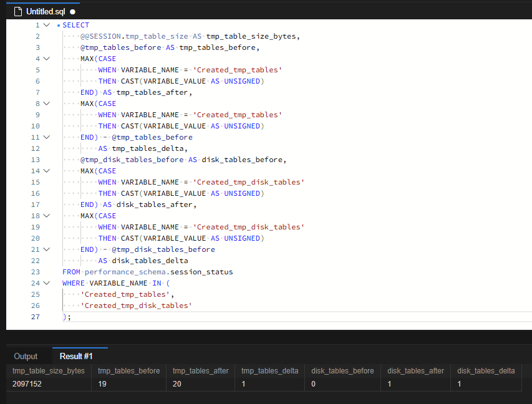Click line number 23 in the gutter
Viewport: 532px width, 404px height.
pos(36,272)
